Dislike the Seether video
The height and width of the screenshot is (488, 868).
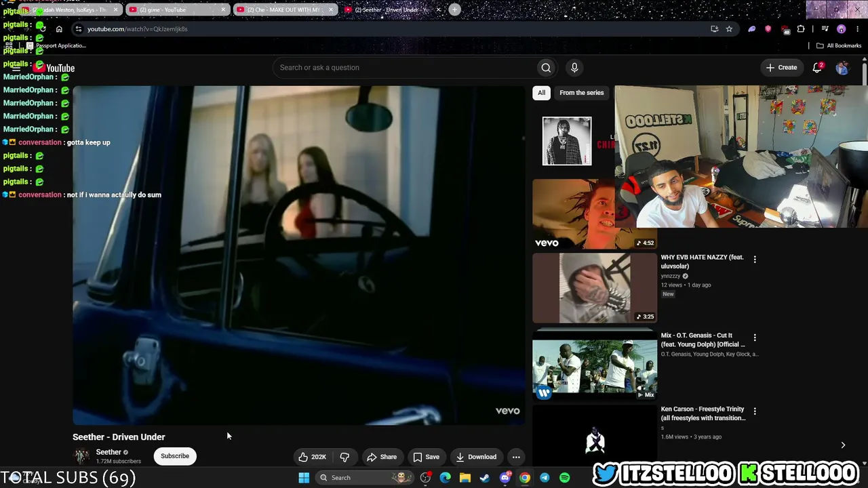(x=344, y=457)
